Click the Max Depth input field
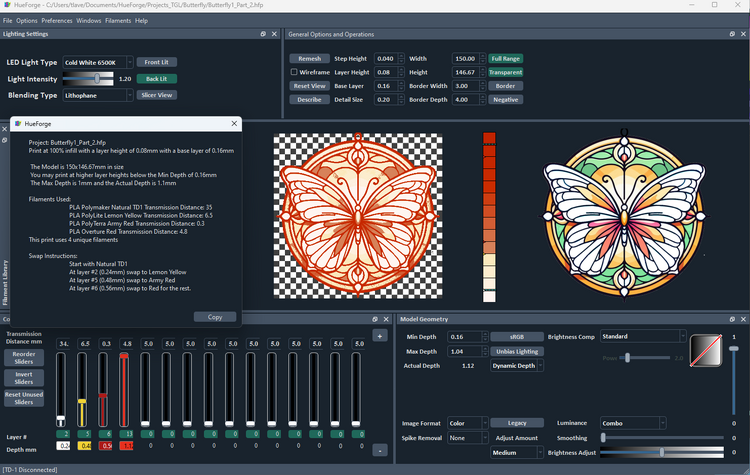Image resolution: width=750 pixels, height=475 pixels. point(464,351)
